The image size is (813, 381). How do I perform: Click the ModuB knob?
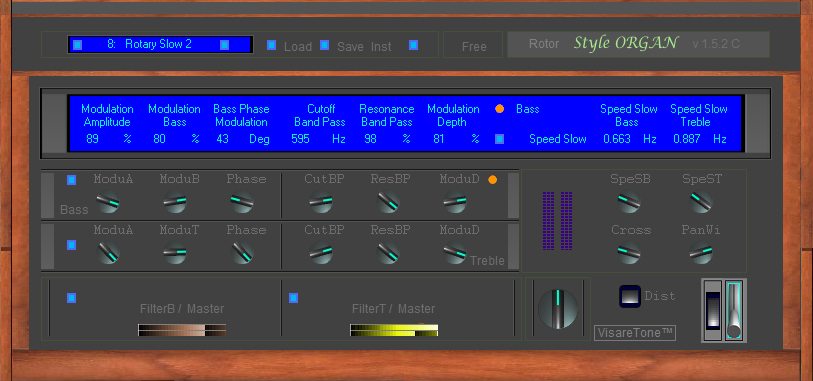[175, 202]
